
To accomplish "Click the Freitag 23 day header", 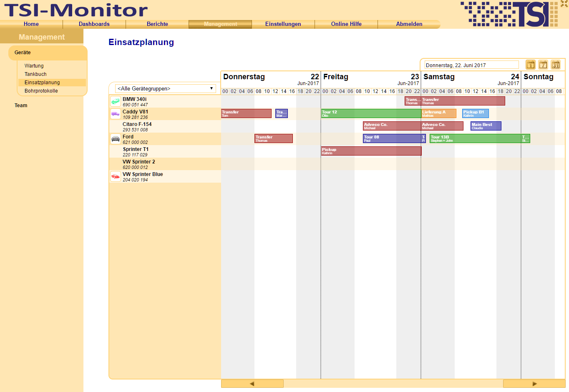I will (x=371, y=79).
